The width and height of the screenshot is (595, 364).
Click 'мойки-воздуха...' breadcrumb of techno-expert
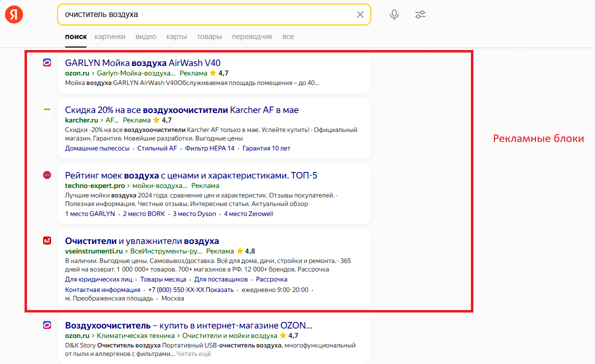tap(160, 186)
